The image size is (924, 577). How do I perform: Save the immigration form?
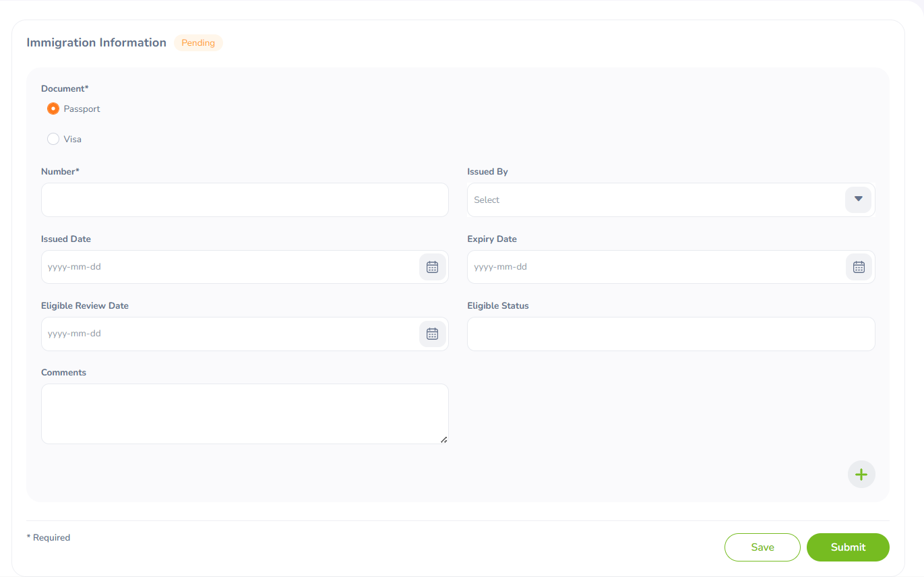[762, 547]
